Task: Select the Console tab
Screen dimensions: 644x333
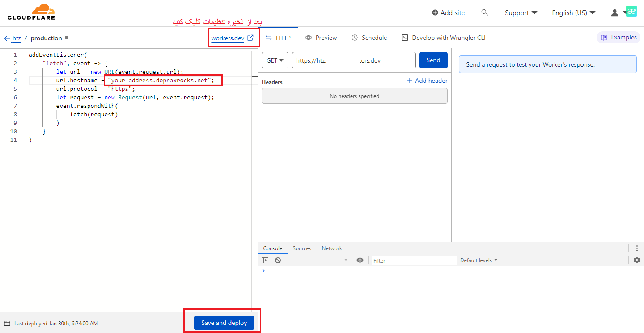Action: (273, 248)
